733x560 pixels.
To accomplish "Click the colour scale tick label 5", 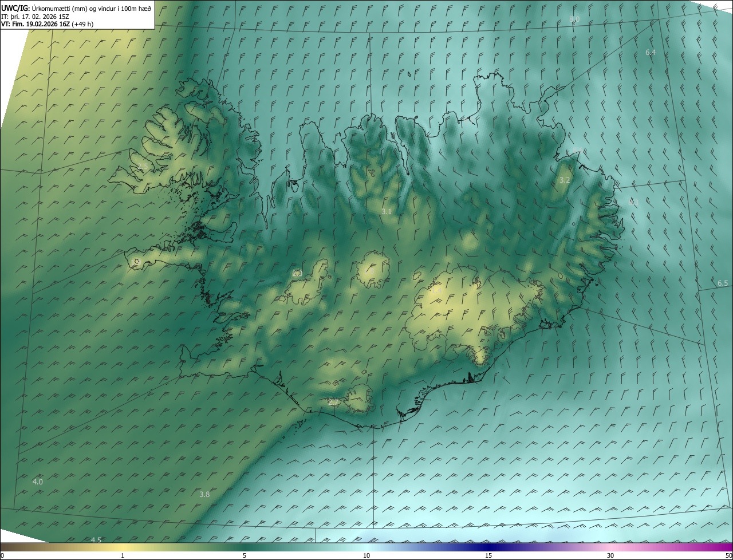I will click(x=245, y=556).
